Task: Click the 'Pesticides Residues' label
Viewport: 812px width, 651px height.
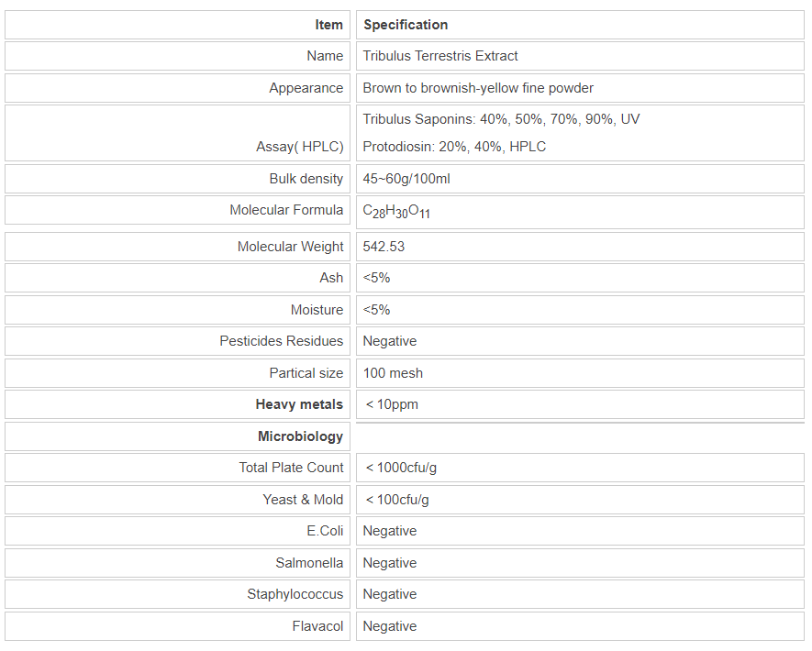Action: pyautogui.click(x=281, y=341)
